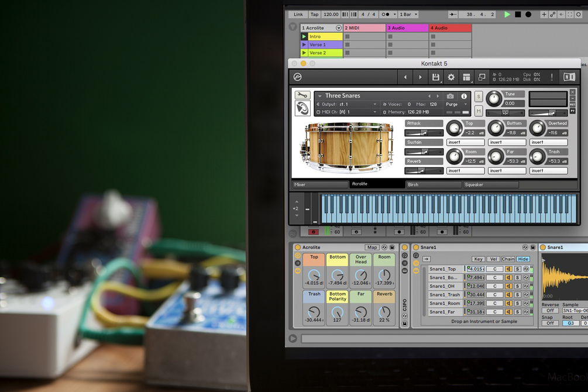This screenshot has width=588, height=392.
Task: Select the Mixer tab in Kontakt
Action: point(321,184)
